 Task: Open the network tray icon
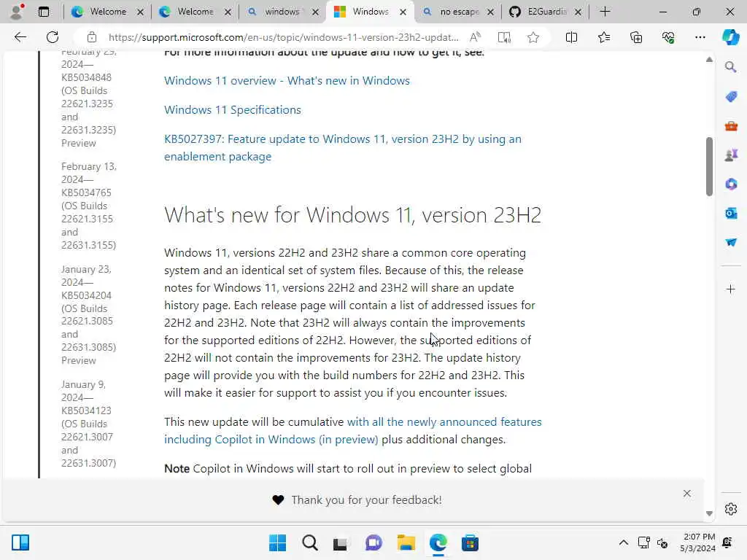(x=644, y=542)
